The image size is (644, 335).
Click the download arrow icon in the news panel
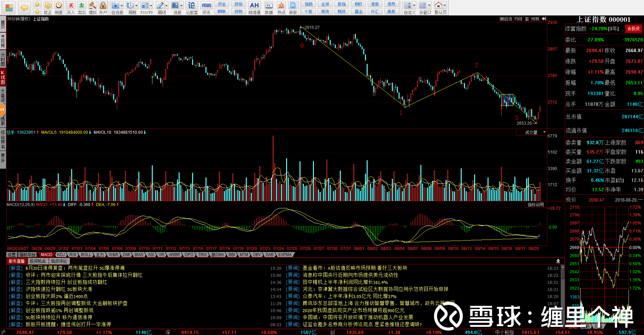pyautogui.click(x=558, y=261)
